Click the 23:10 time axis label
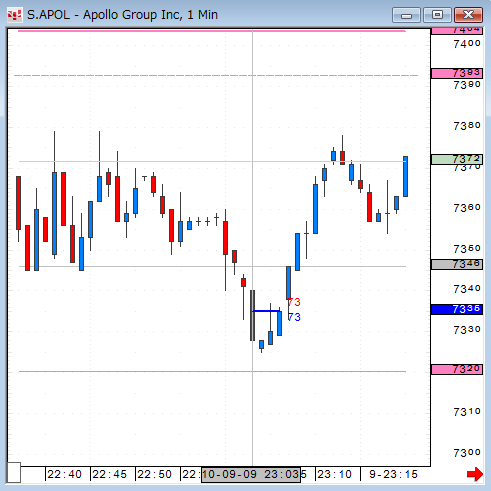The width and height of the screenshot is (491, 491). (x=334, y=474)
